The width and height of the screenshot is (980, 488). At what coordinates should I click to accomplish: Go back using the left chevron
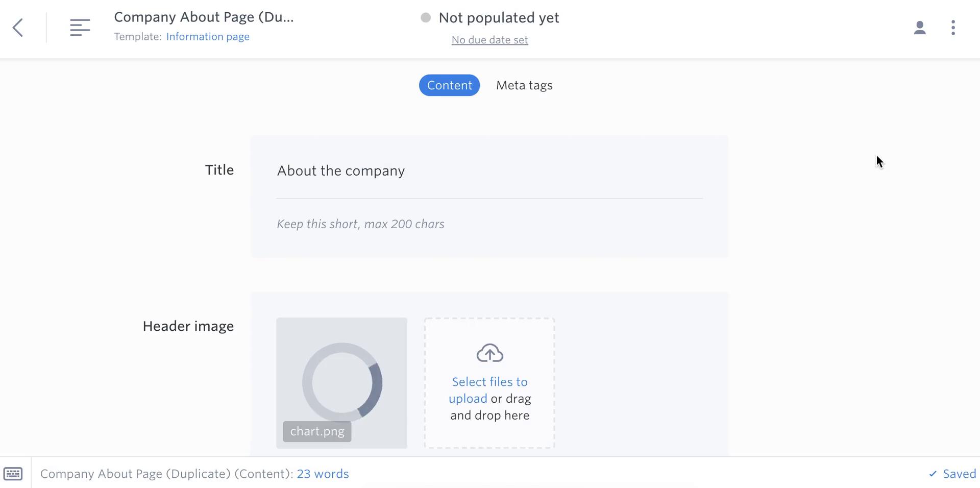(x=18, y=28)
